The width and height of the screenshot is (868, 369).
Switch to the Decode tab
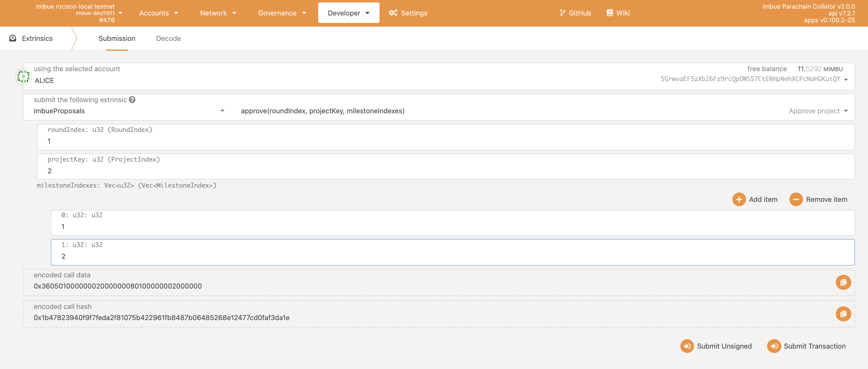(x=168, y=38)
